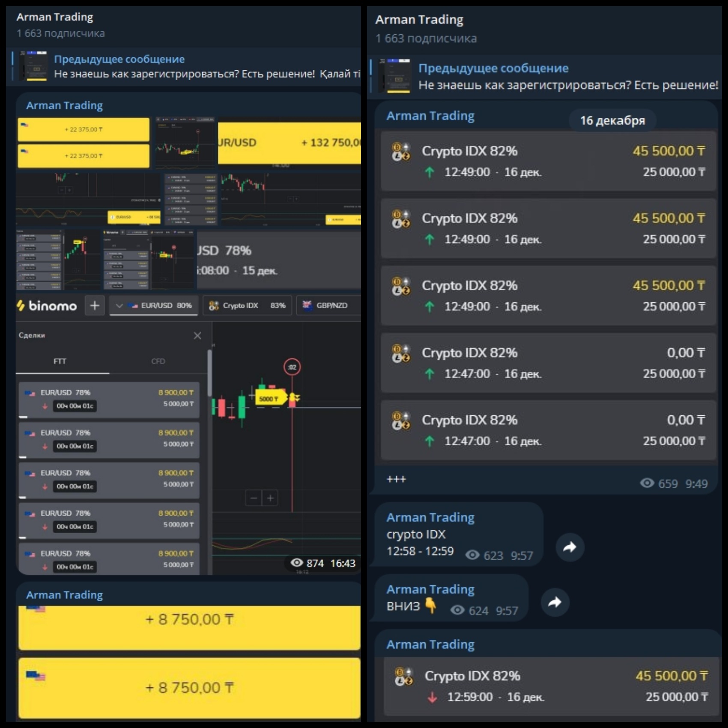Open the previous message link in left chat
728x728 pixels.
(x=186, y=66)
